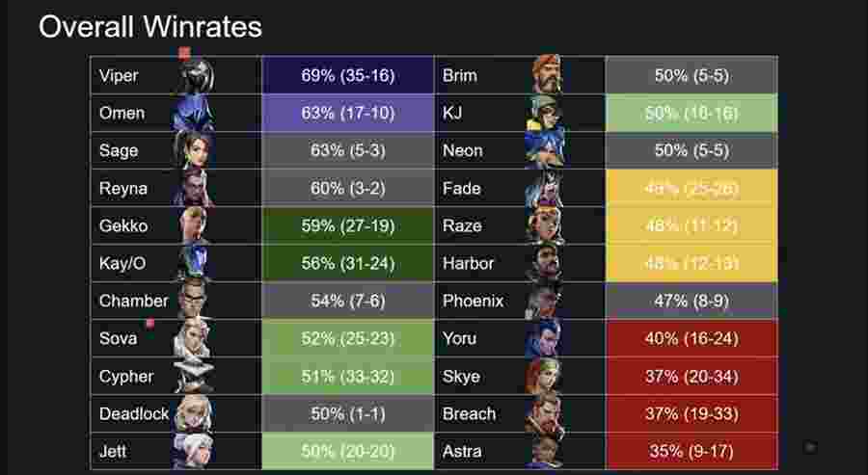Image resolution: width=868 pixels, height=475 pixels.
Task: Select the Chamber name cell
Action: click(133, 301)
